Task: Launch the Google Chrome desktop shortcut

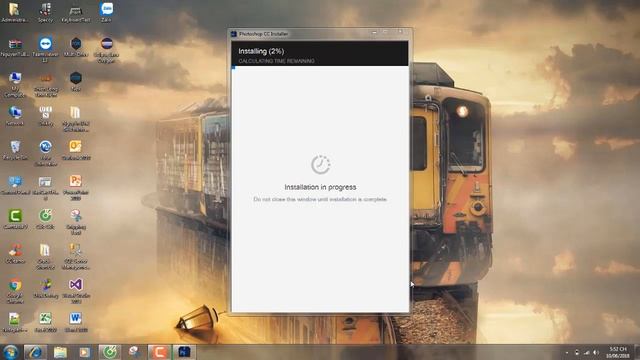Action: pyautogui.click(x=15, y=291)
